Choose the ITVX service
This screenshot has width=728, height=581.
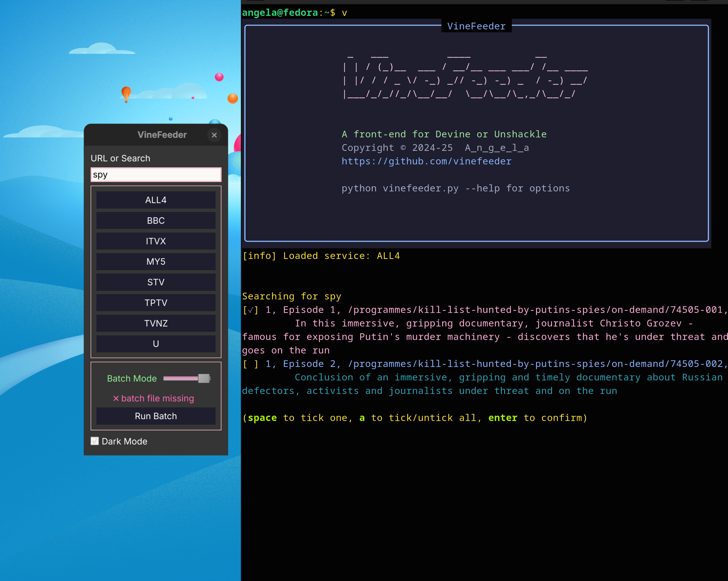156,241
